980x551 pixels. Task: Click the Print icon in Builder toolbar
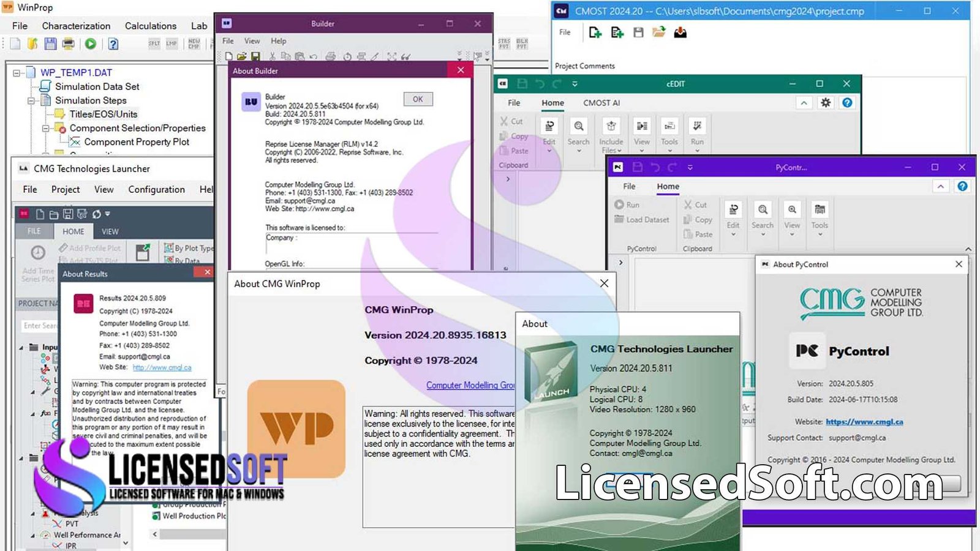(331, 56)
